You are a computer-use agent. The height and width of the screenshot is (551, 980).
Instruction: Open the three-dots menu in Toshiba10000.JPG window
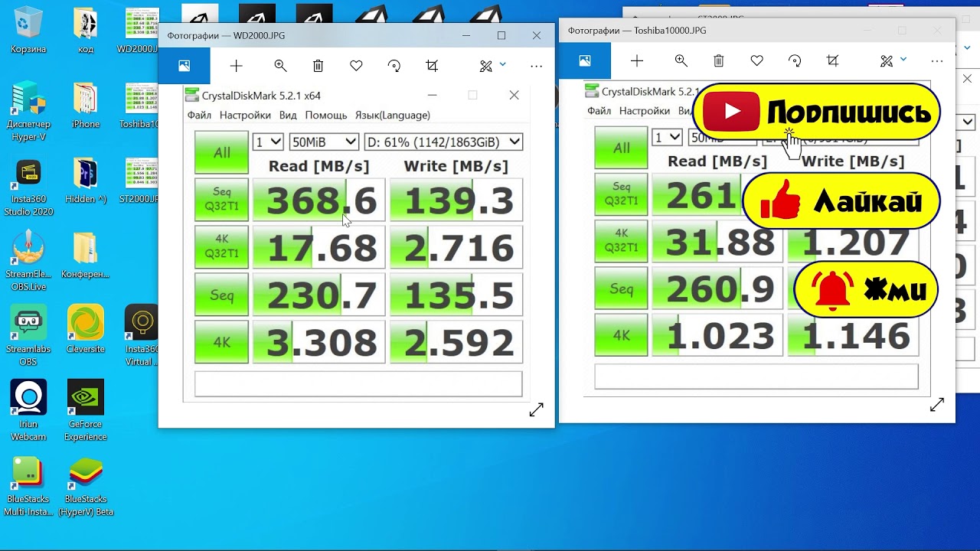point(937,60)
